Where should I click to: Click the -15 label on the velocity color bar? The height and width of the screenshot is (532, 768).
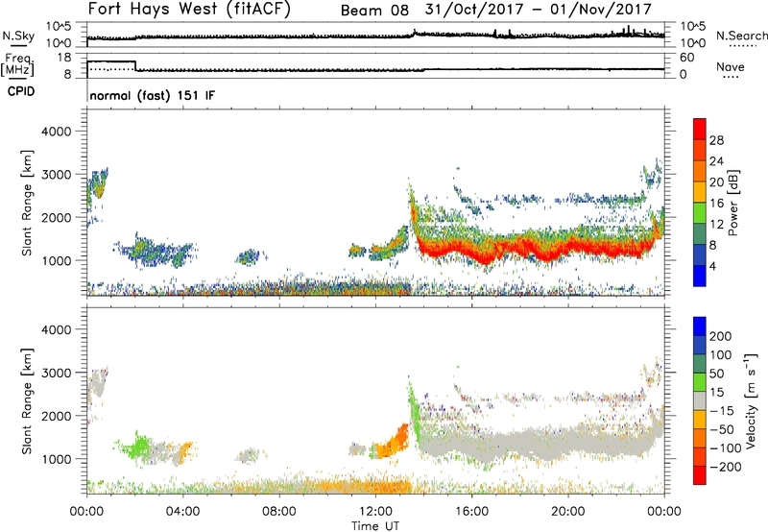[722, 411]
